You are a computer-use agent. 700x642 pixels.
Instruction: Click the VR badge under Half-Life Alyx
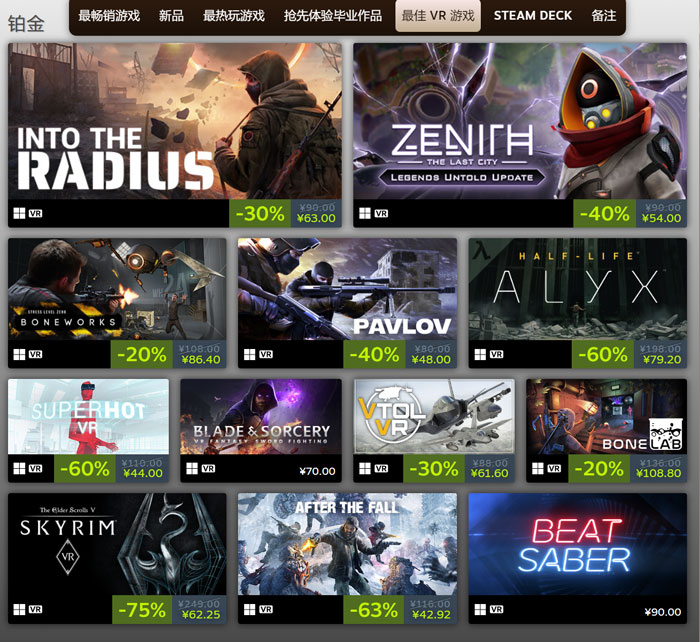pos(496,354)
